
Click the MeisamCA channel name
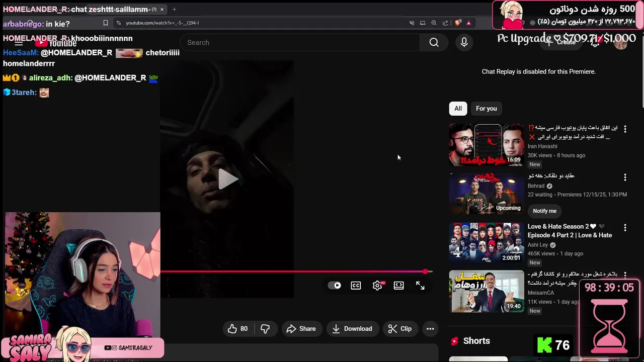[x=541, y=293]
